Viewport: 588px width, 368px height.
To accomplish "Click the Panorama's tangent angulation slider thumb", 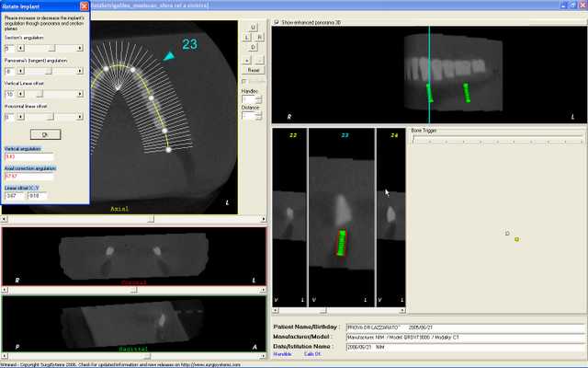I will click(49, 71).
